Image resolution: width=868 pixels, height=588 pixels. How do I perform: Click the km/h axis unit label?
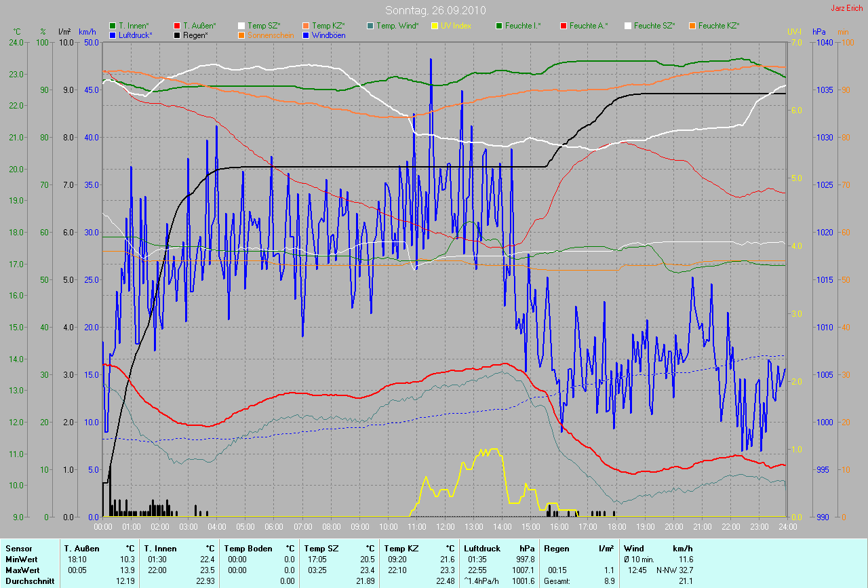(87, 31)
